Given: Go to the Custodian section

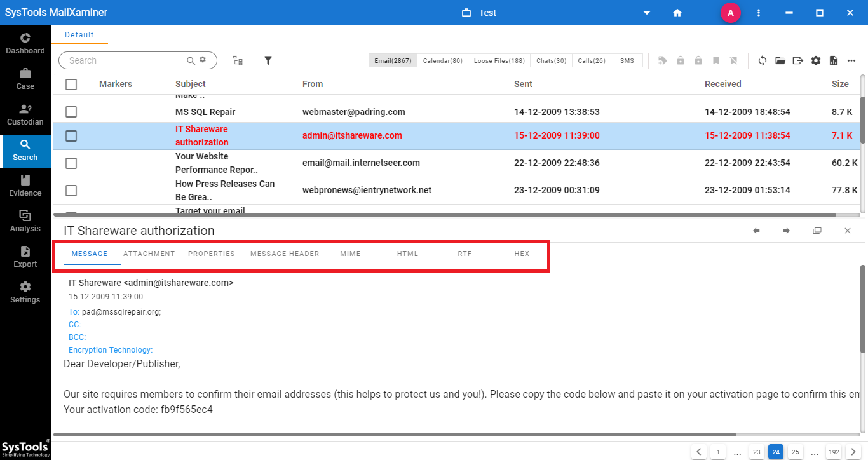Looking at the screenshot, I should coord(25,114).
